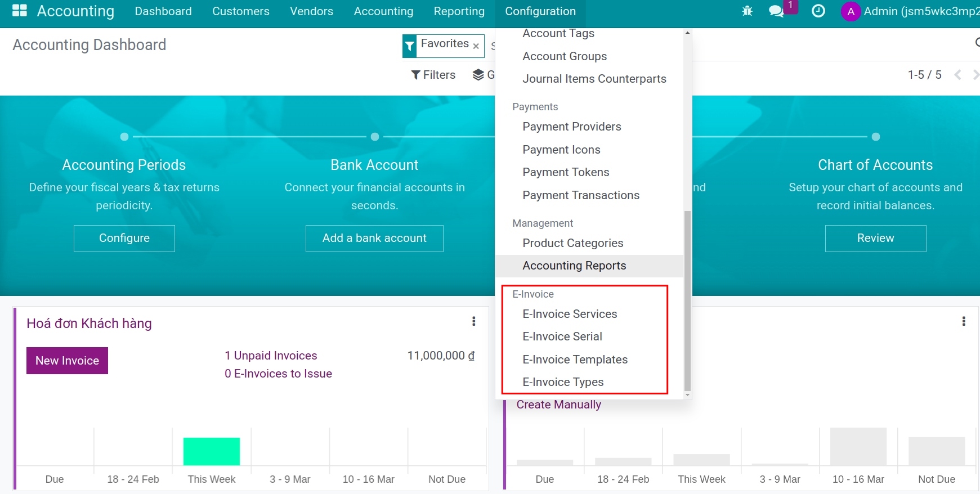Screen dimensions: 980x494
Task: Click the Admin user avatar
Action: coord(851,11)
